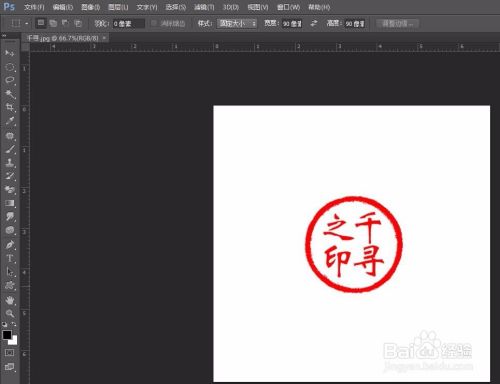Image resolution: width=500 pixels, height=384 pixels.
Task: Click the feather (羽化) pixel field
Action: coord(128,24)
